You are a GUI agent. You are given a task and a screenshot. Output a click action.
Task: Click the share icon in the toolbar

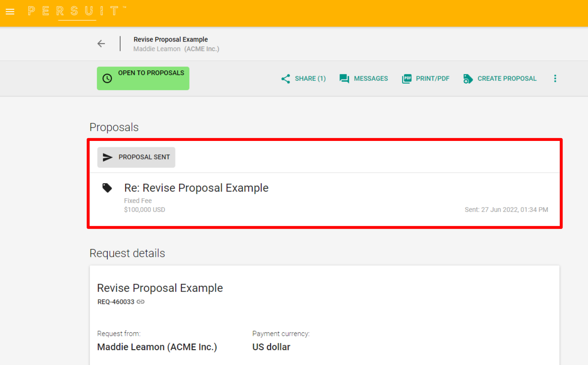point(286,79)
